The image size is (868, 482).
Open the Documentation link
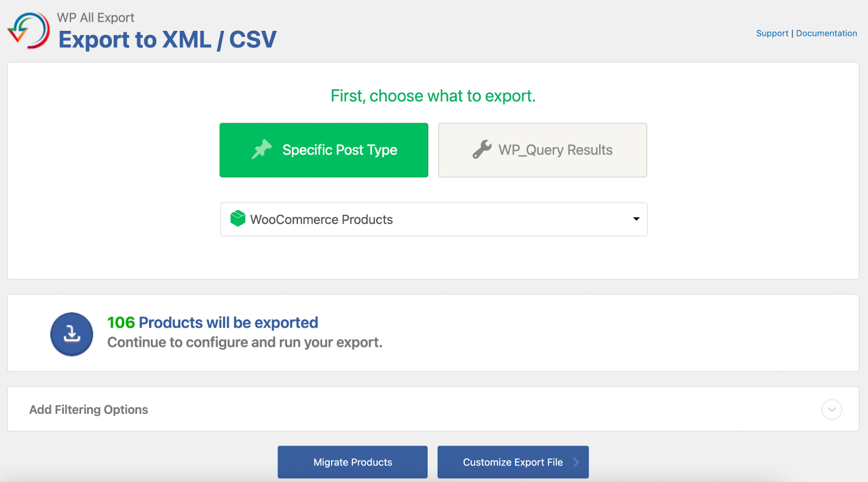click(x=826, y=33)
